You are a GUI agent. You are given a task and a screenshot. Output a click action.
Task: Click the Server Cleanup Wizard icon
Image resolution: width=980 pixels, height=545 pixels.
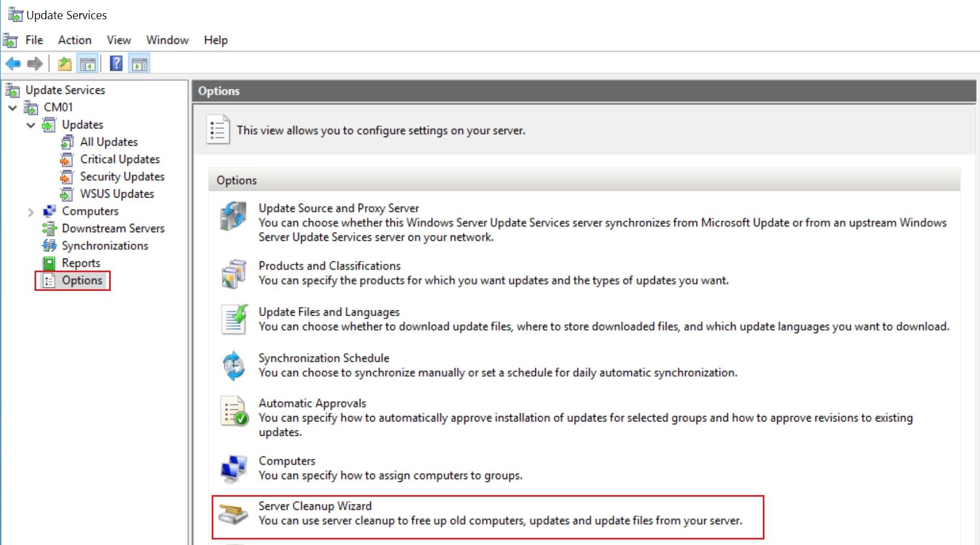point(233,514)
